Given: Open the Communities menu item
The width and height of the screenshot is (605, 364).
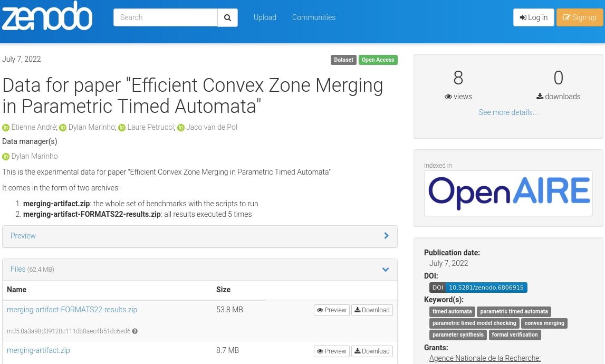Looking at the screenshot, I should click(x=313, y=17).
